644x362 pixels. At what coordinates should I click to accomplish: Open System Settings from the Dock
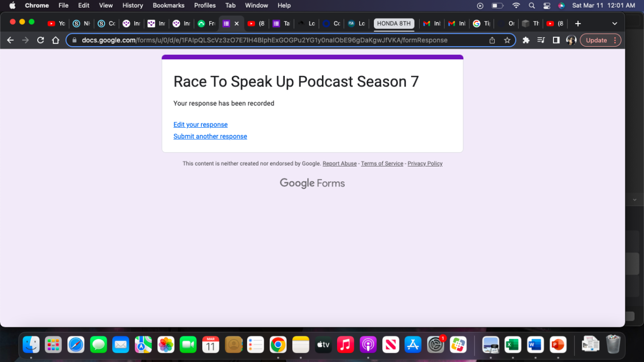click(x=436, y=344)
